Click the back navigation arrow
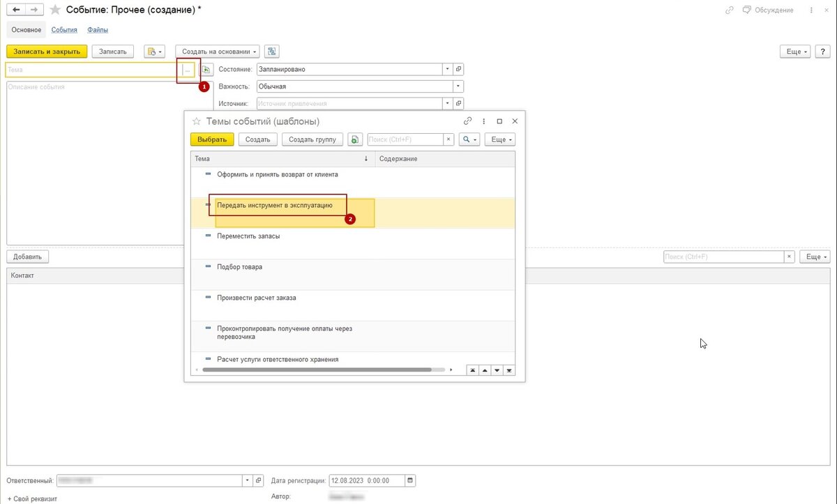This screenshot has height=504, width=837. tap(16, 10)
